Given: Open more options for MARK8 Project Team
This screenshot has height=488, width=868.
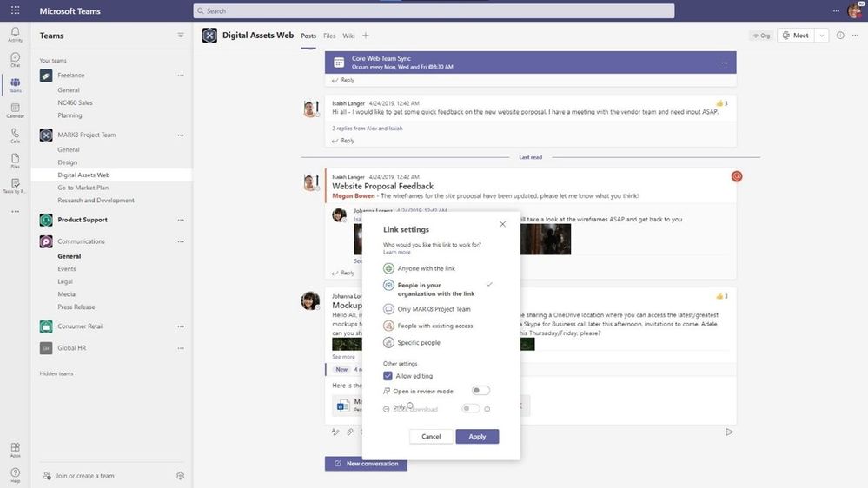Looking at the screenshot, I should click(181, 135).
